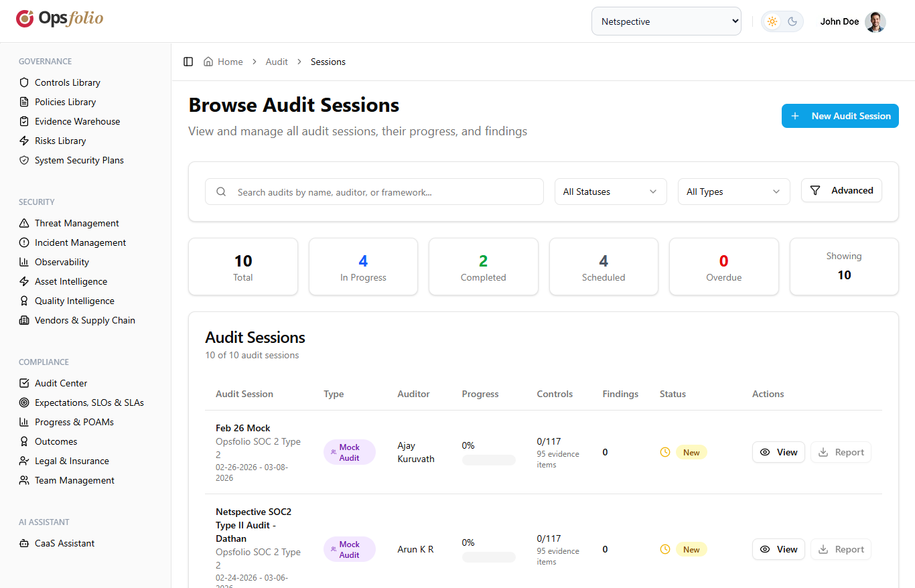Open the All Types dropdown
This screenshot has width=915, height=588.
point(733,192)
